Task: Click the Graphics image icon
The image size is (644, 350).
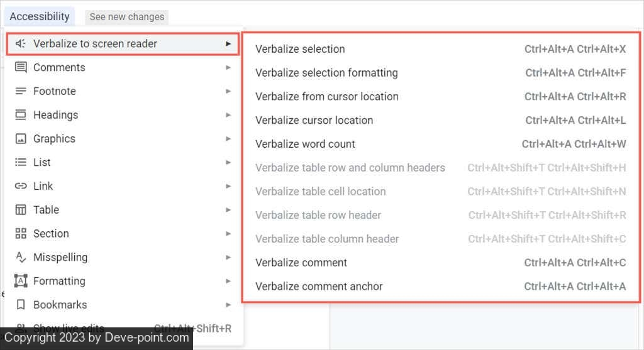Action: click(x=21, y=139)
